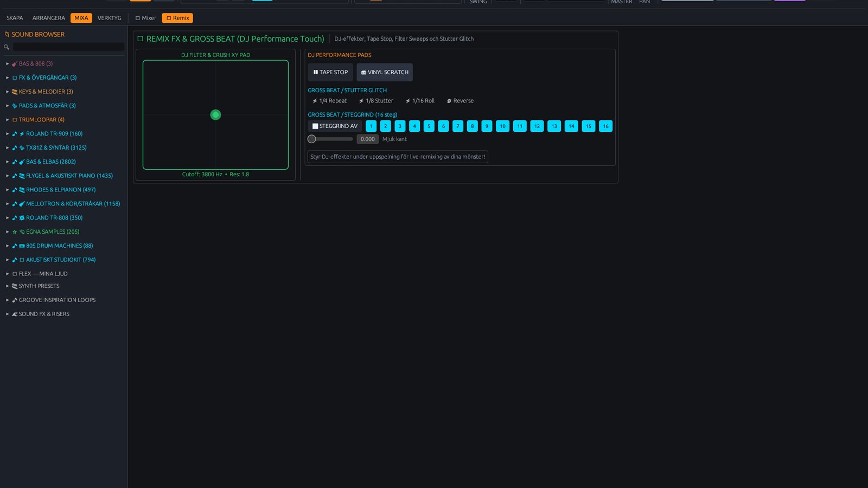Switch to the ARRANGERA tab
This screenshot has height=488, width=868.
(x=48, y=18)
